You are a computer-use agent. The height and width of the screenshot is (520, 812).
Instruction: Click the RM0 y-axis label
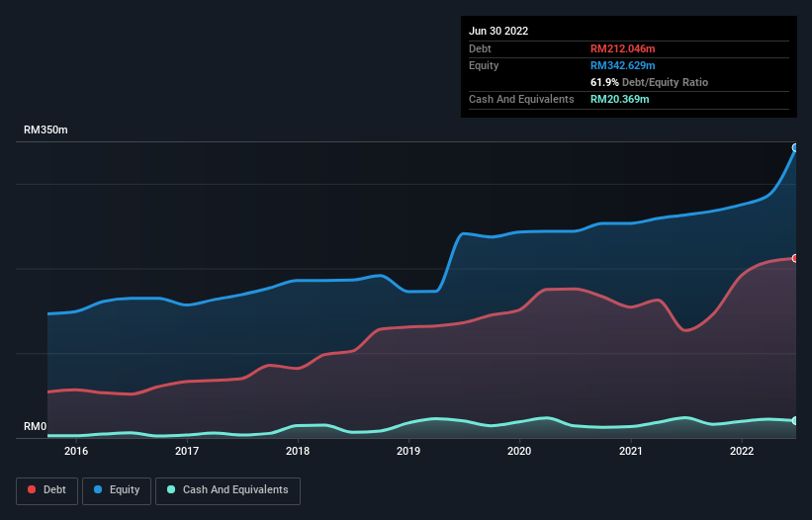[x=36, y=426]
